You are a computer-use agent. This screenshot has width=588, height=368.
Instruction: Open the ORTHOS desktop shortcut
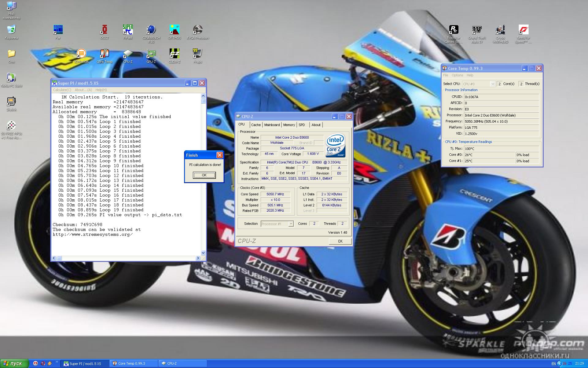pyautogui.click(x=174, y=32)
